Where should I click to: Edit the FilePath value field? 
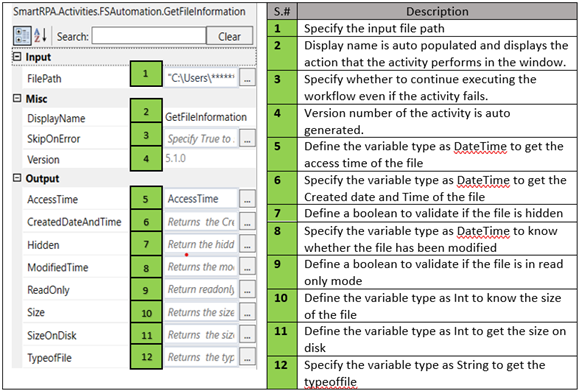click(201, 78)
